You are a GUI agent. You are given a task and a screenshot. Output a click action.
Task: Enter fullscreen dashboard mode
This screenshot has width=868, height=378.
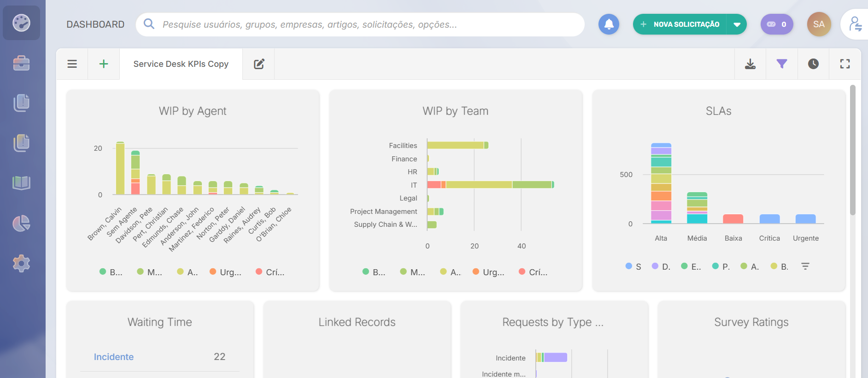point(845,64)
